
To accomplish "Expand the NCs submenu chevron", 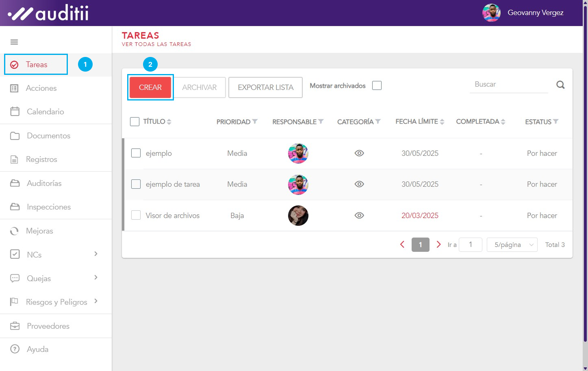I will point(96,254).
